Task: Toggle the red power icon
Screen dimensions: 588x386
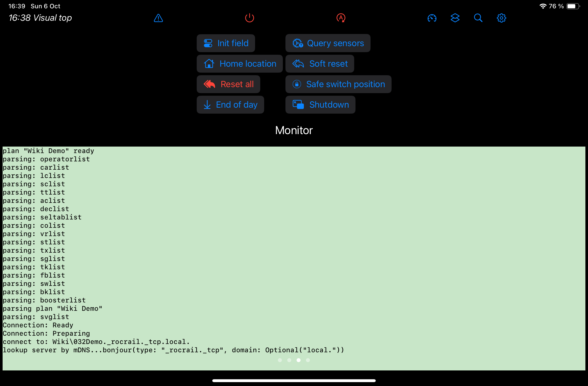Action: point(249,18)
